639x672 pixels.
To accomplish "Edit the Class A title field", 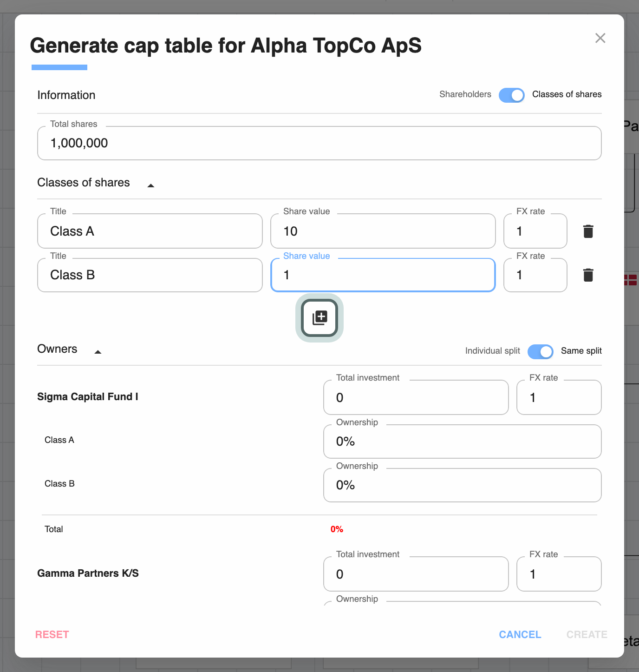I will pos(150,231).
